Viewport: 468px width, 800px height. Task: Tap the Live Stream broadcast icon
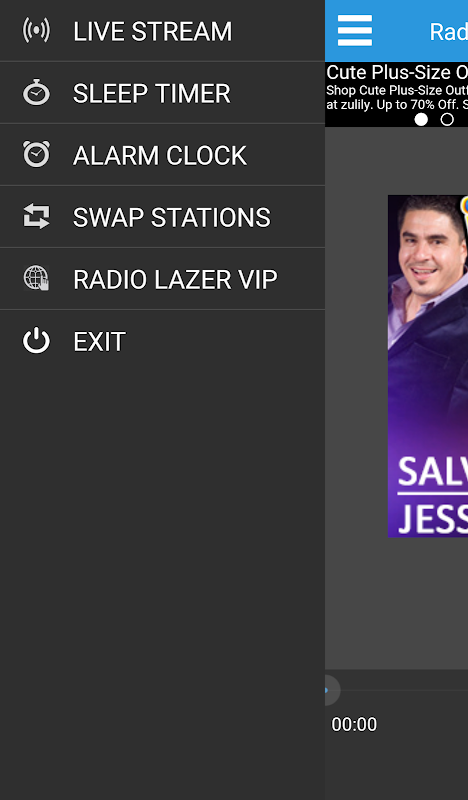tap(36, 31)
